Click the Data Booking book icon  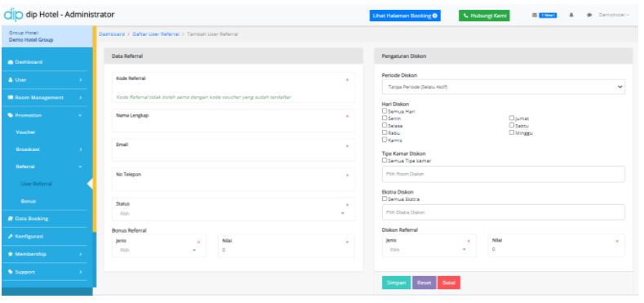[x=11, y=219]
